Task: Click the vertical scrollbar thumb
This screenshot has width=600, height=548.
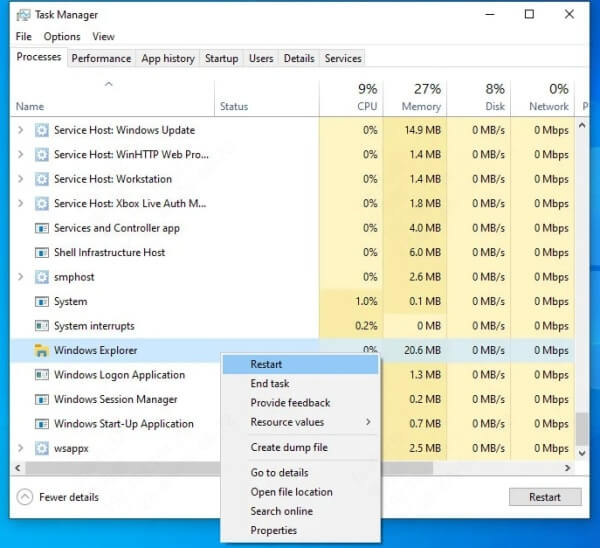Action: click(582, 429)
